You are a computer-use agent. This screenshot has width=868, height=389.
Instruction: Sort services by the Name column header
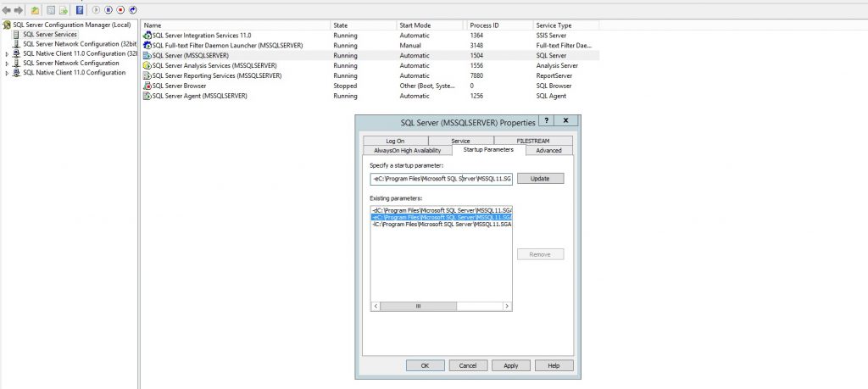click(x=236, y=25)
